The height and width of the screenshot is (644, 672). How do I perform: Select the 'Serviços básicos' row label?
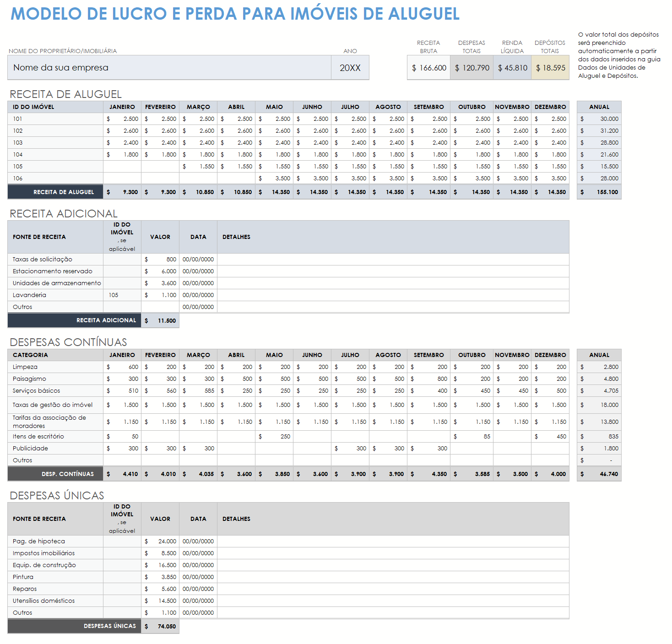(x=55, y=391)
